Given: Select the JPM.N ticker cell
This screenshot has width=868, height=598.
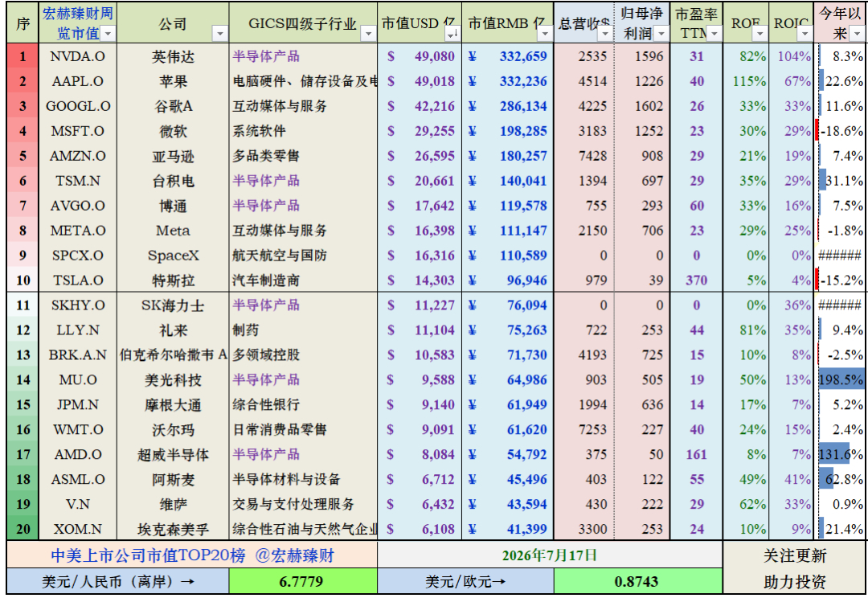Looking at the screenshot, I should [x=77, y=405].
